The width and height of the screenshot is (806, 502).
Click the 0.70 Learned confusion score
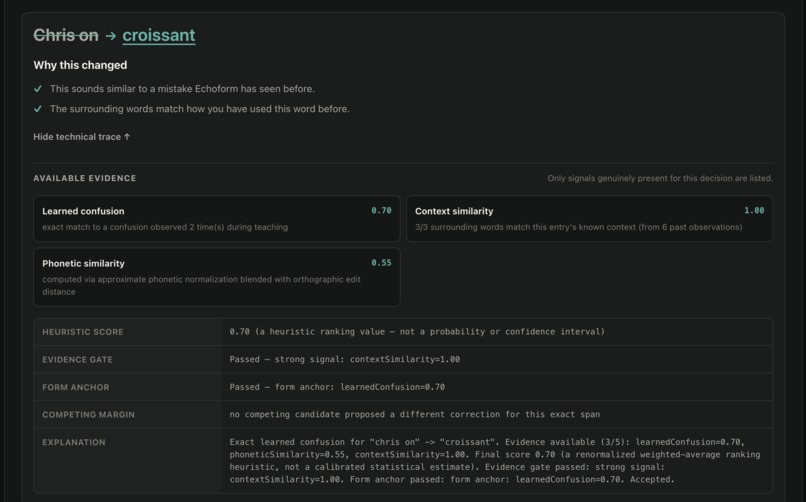click(381, 211)
